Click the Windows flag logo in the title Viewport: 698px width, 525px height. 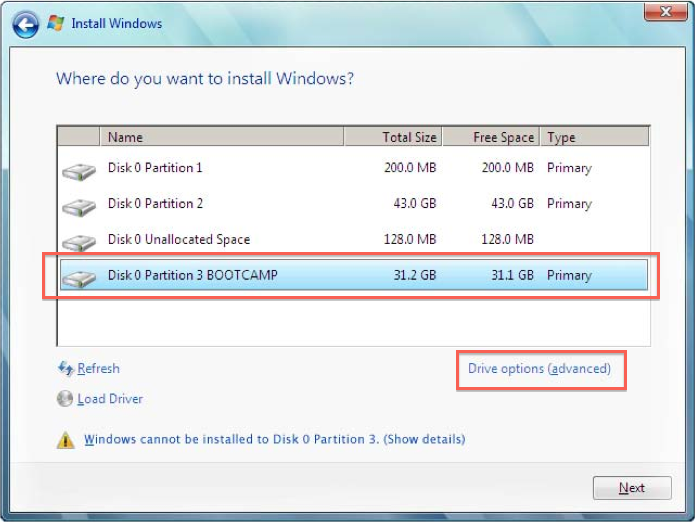56,23
